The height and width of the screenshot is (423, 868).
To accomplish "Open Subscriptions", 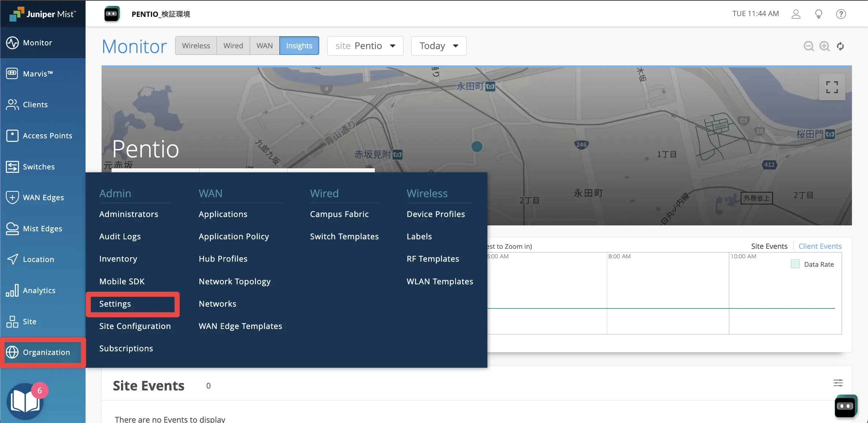I will click(126, 348).
